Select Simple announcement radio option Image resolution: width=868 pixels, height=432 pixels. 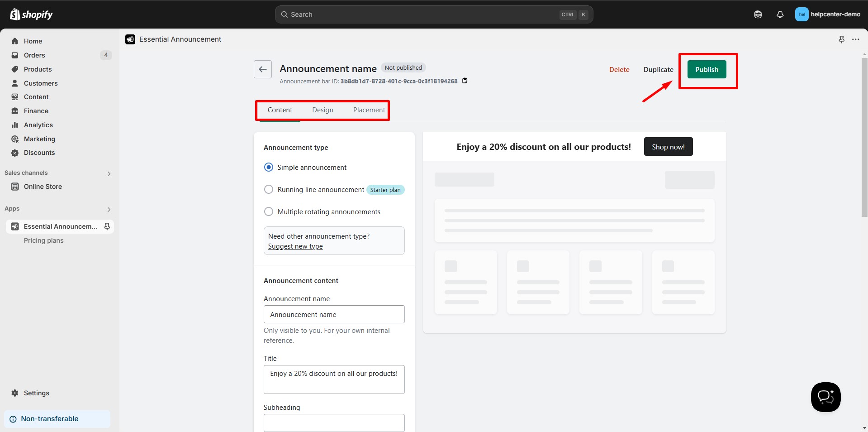coord(269,168)
